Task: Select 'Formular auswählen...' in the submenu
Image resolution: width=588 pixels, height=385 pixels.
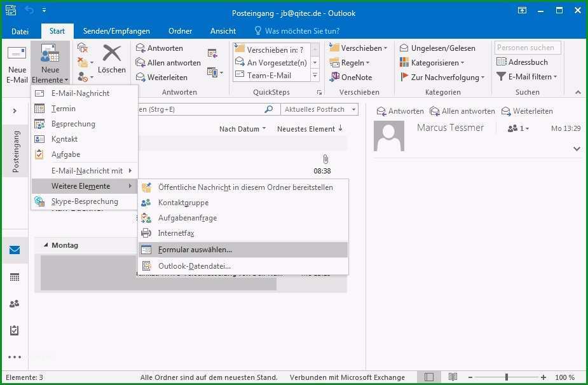Action: pyautogui.click(x=243, y=250)
